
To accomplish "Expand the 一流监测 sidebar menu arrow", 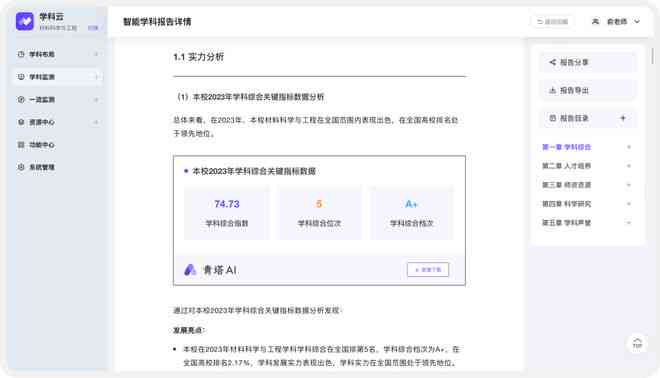I will click(x=96, y=99).
